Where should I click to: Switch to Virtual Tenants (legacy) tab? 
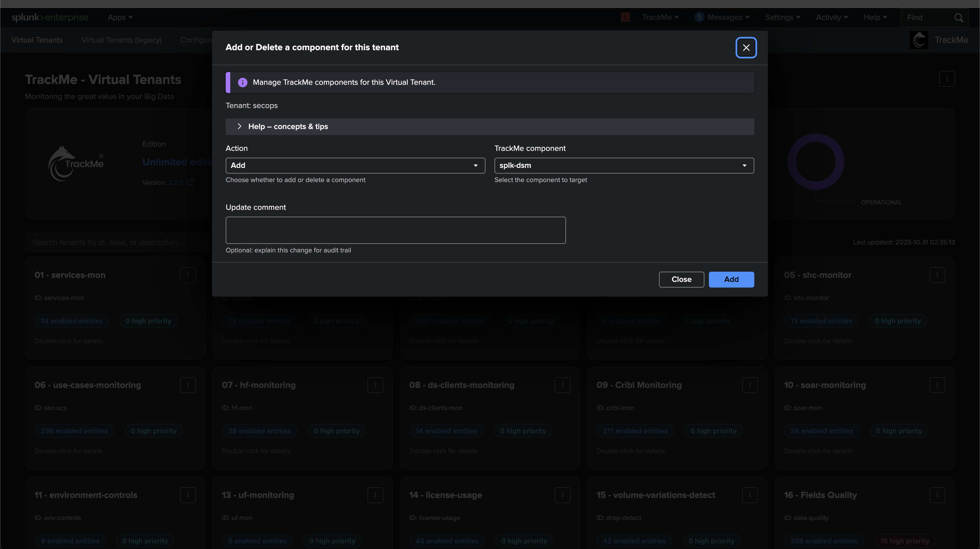[x=121, y=40]
